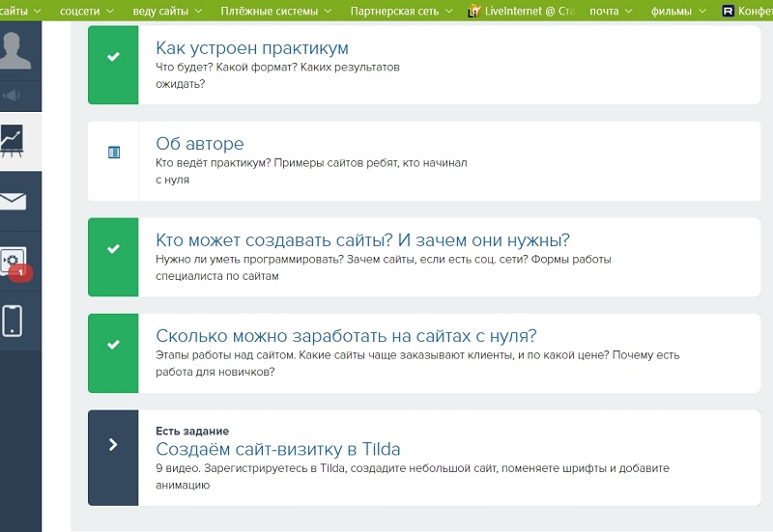This screenshot has width=773, height=532.
Task: Click the green checkmark of 'Кто может создавать сайты?'
Action: pos(113,249)
